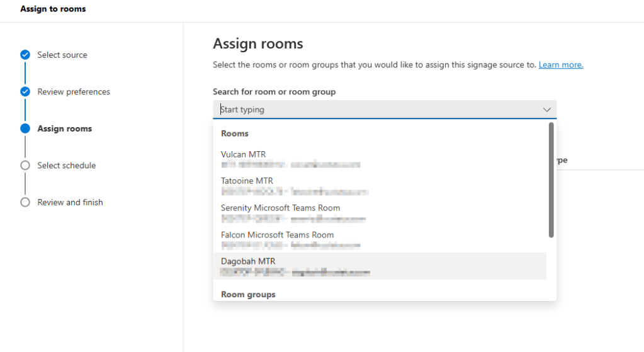Click the Select source completed checkmark icon

pyautogui.click(x=25, y=55)
